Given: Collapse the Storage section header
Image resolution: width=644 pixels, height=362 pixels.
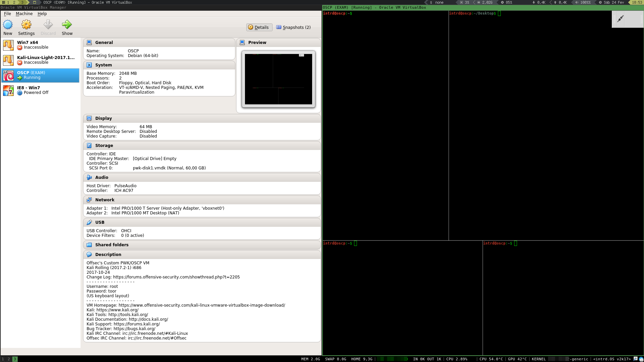Looking at the screenshot, I should [x=202, y=146].
